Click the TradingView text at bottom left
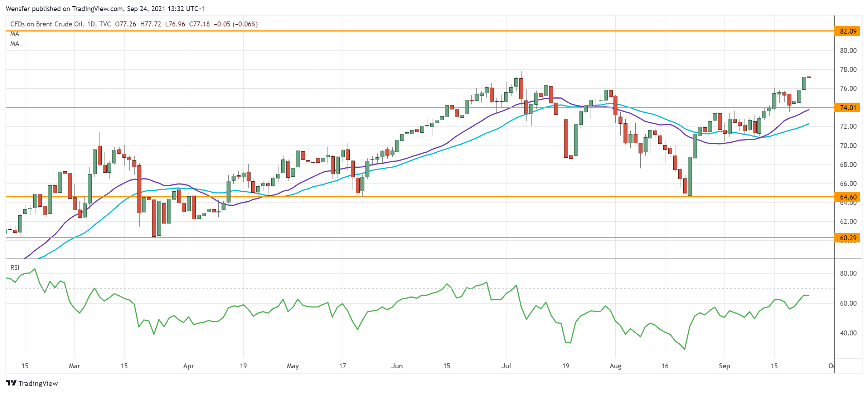868x393 pixels. pos(38,383)
